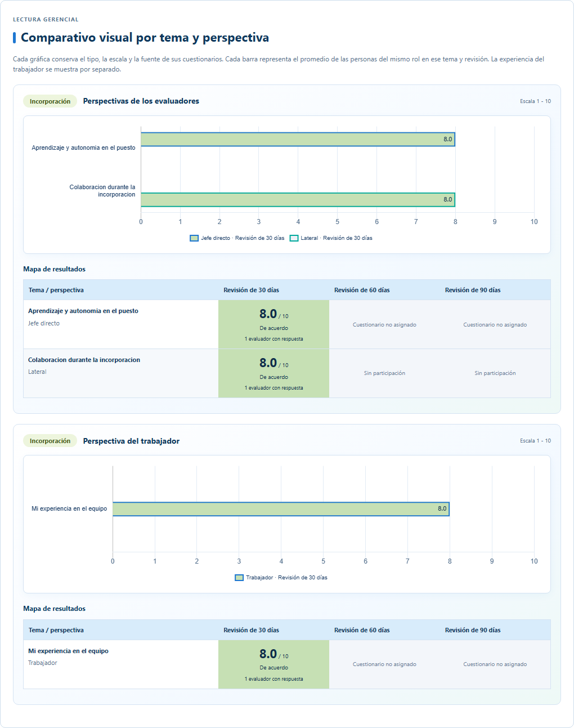Click Cuestionario no asignado under 60 días, Jefe directo

click(x=384, y=325)
